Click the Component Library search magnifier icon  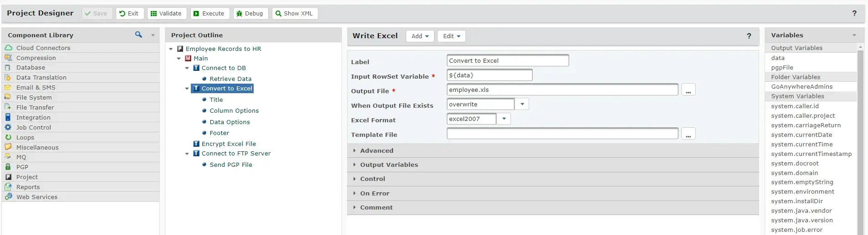(138, 35)
